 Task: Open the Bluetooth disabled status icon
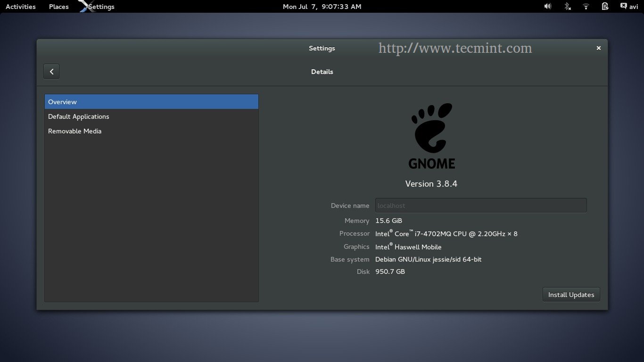(568, 7)
